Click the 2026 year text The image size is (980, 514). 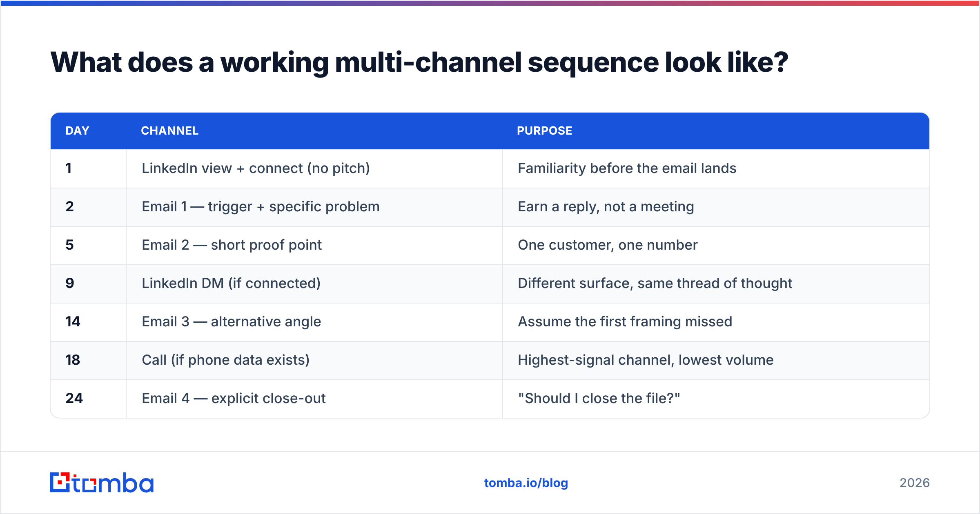914,483
